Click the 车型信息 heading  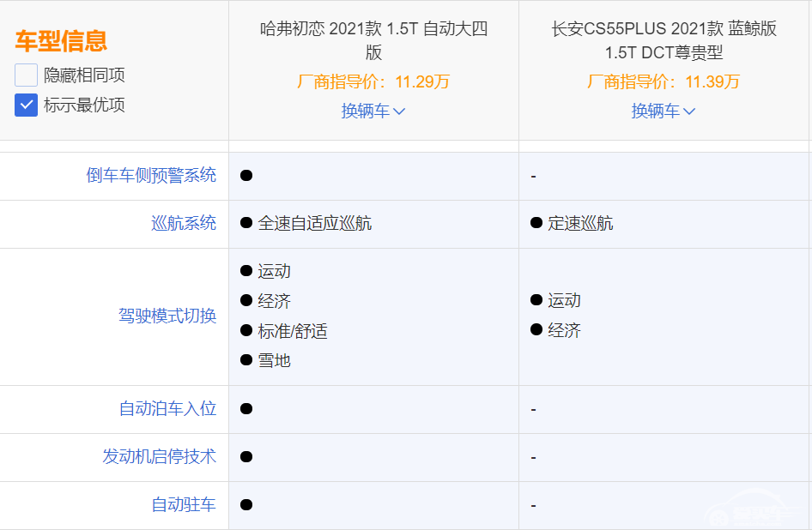pos(61,41)
